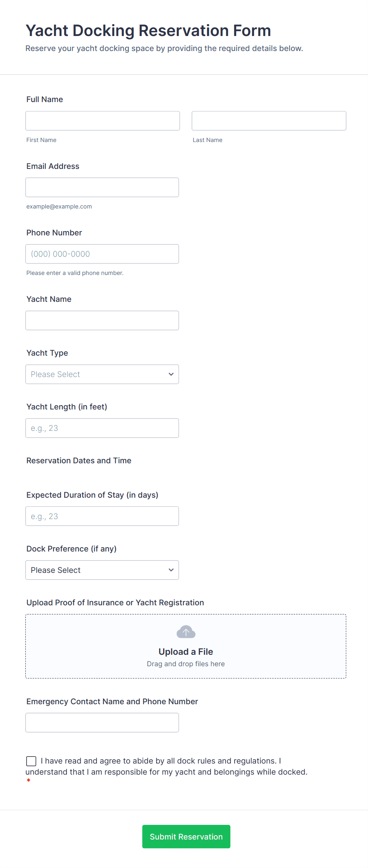This screenshot has height=868, width=368.
Task: Click the Upload a File text
Action: (x=186, y=652)
